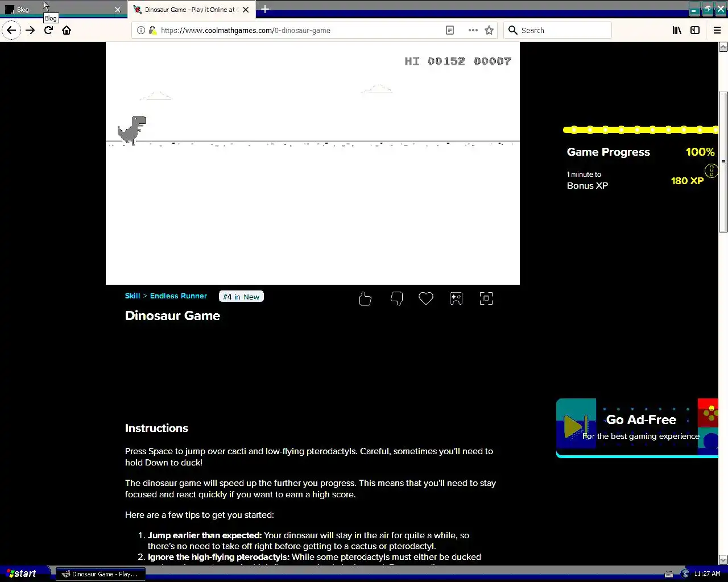
Task: Open the page actions three-dots menu
Action: click(473, 30)
